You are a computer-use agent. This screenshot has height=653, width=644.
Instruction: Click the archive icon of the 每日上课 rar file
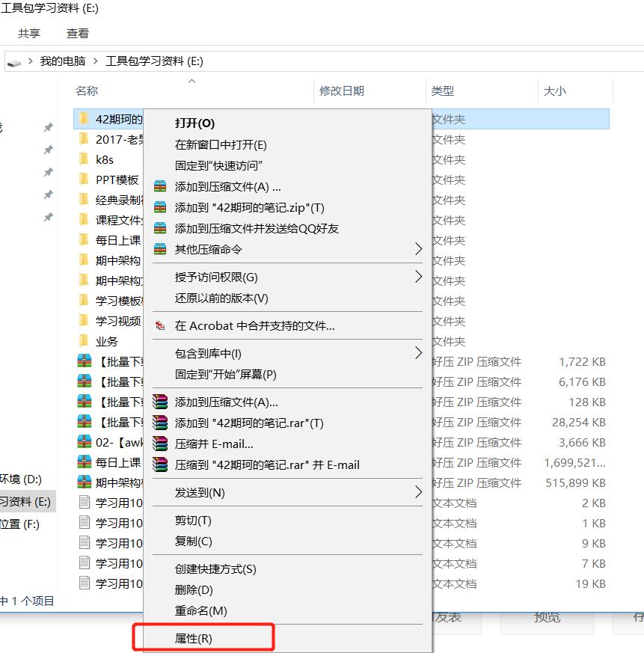click(85, 462)
